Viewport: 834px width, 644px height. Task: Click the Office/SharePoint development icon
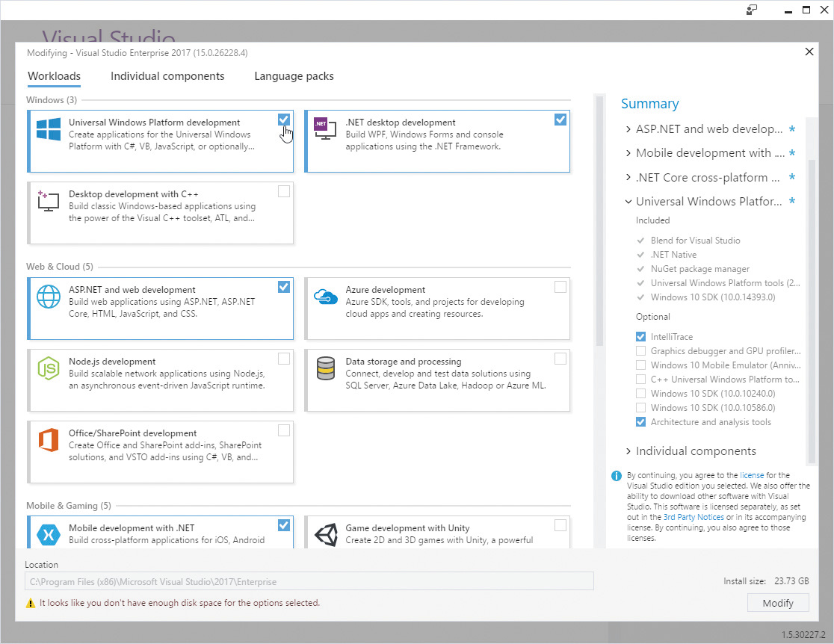(49, 440)
